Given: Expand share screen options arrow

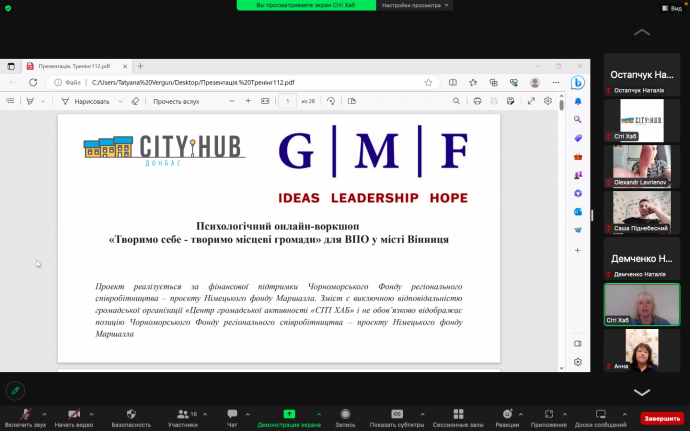Looking at the screenshot, I should click(x=319, y=414).
